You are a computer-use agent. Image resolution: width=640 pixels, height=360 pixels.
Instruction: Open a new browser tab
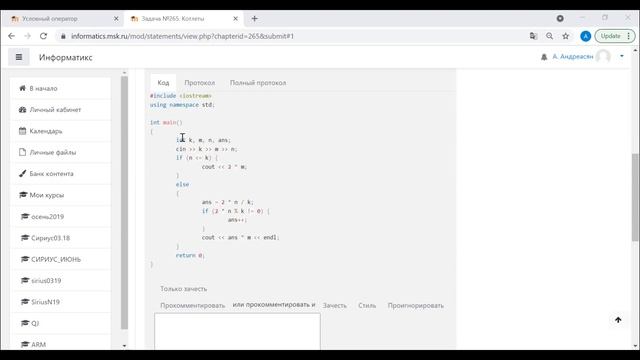[x=254, y=18]
